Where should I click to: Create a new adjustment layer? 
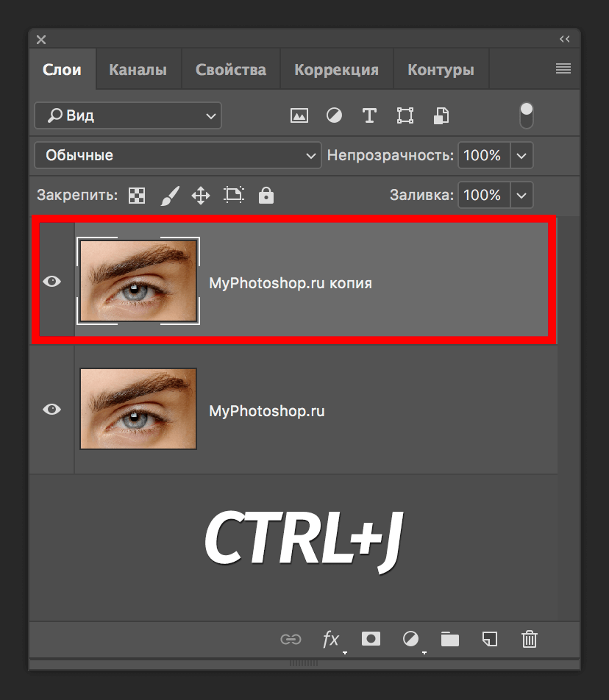point(410,640)
